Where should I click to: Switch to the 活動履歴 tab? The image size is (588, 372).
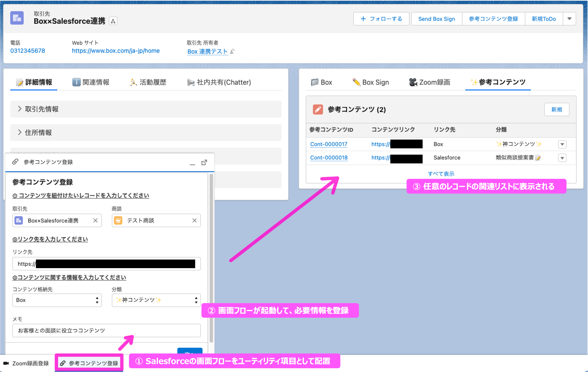(x=148, y=82)
